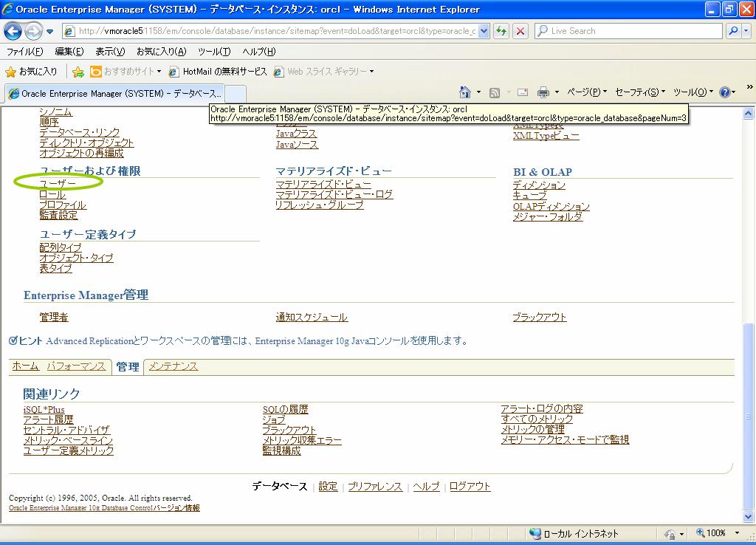Open the ディメンション link under BI & OLAP
The width and height of the screenshot is (756, 545).
tap(539, 185)
